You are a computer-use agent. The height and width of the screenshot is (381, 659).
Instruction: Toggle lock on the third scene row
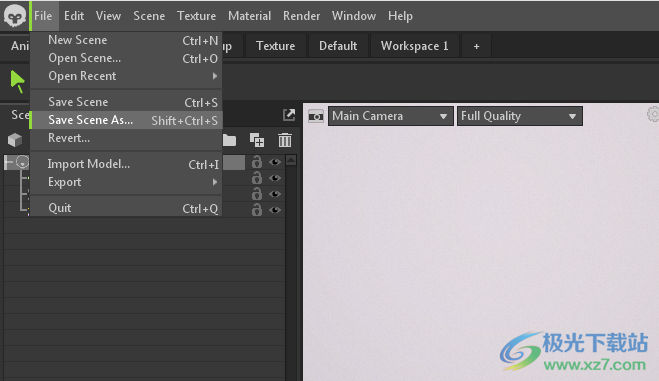(257, 194)
